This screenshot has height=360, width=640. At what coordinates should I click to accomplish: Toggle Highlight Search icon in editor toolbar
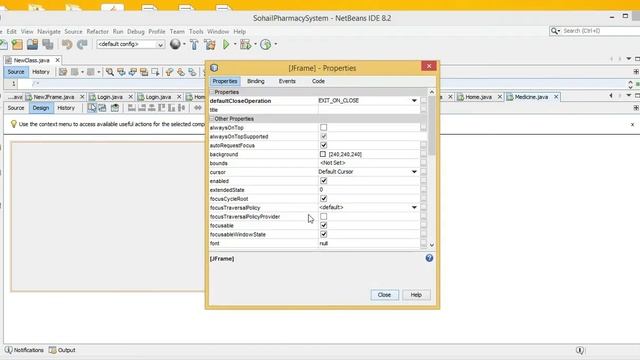tap(144, 72)
